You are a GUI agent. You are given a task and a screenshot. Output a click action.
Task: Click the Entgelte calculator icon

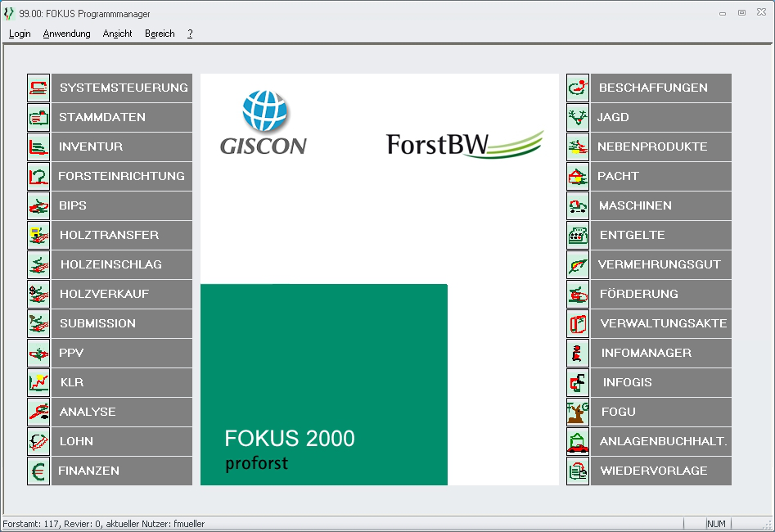point(578,235)
